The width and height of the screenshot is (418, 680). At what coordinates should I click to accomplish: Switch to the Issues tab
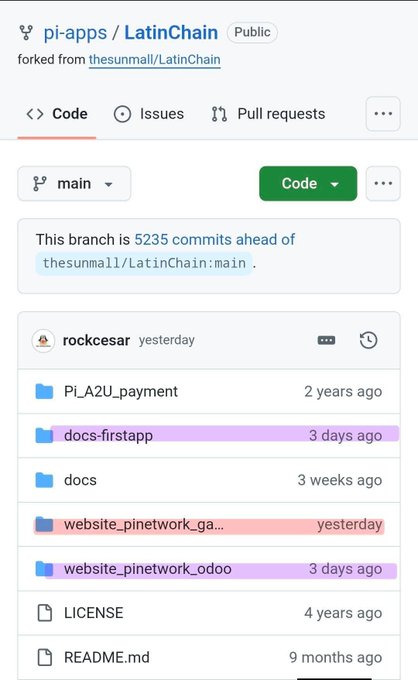point(149,114)
